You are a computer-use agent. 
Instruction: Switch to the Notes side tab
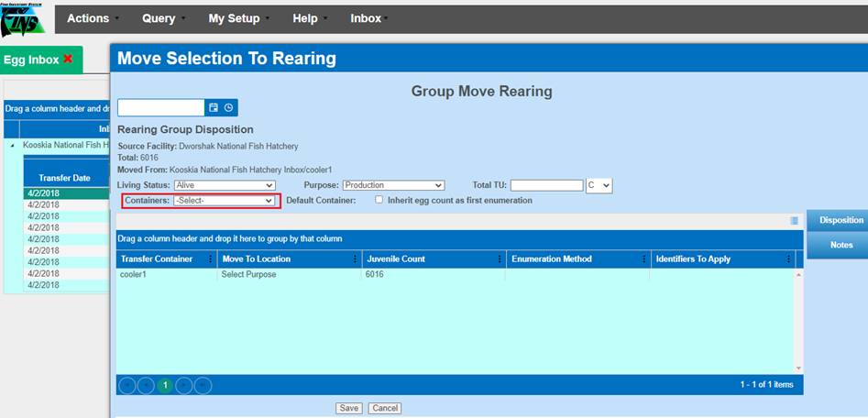click(841, 245)
